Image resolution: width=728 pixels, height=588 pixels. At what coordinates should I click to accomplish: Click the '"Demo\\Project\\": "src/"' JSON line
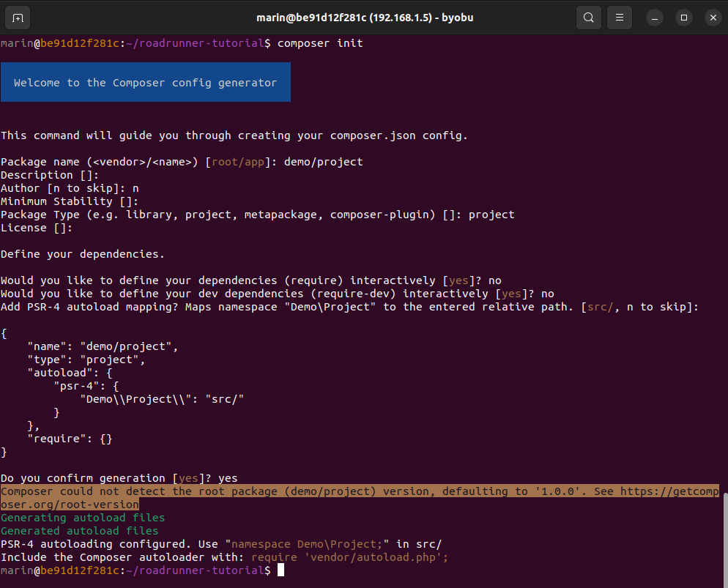click(x=162, y=399)
